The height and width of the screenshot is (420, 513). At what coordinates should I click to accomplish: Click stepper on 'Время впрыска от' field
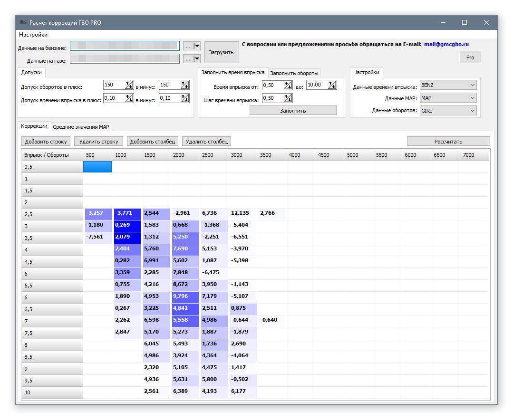pyautogui.click(x=288, y=86)
